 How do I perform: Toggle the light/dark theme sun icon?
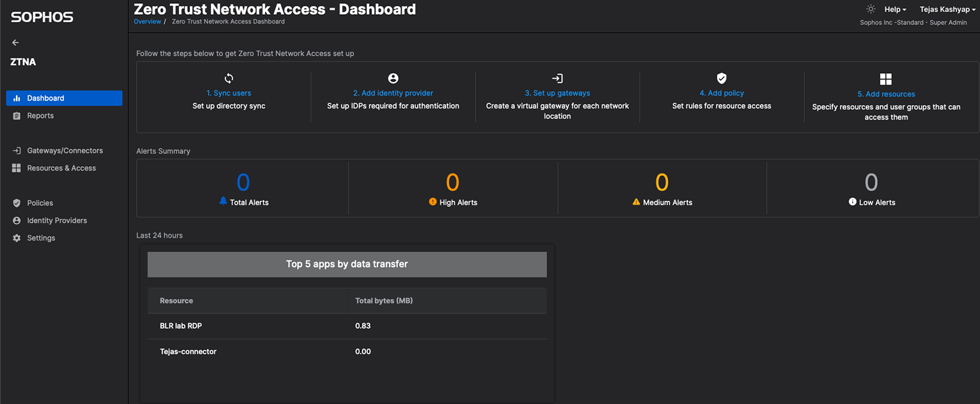click(870, 9)
